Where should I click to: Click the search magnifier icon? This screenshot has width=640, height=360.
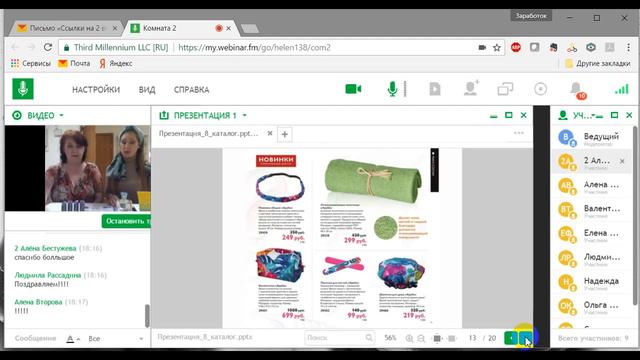click(x=369, y=338)
